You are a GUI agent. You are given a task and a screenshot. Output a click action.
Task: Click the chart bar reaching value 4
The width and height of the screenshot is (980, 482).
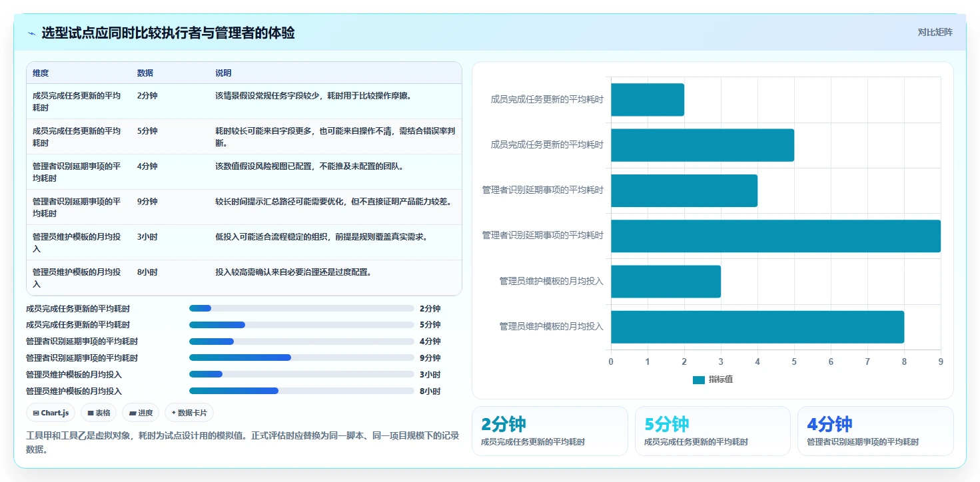(684, 190)
